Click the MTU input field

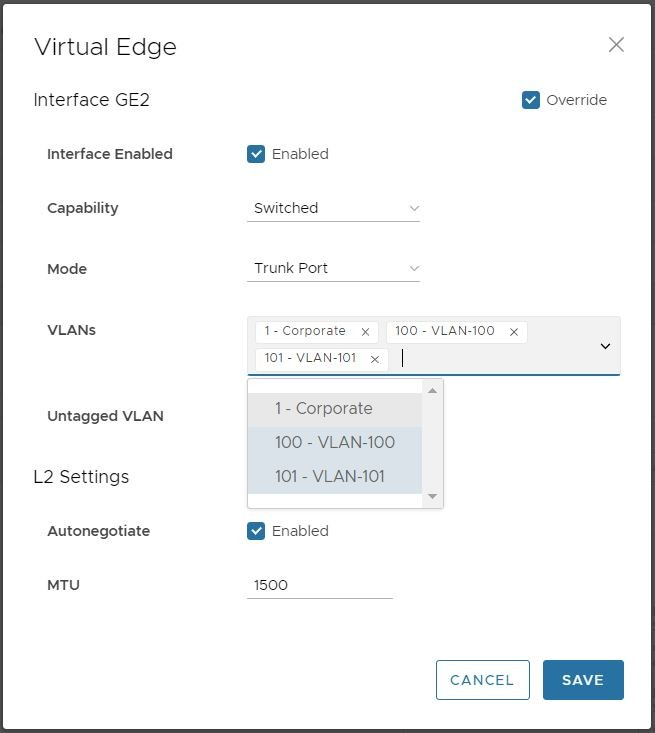coord(319,585)
